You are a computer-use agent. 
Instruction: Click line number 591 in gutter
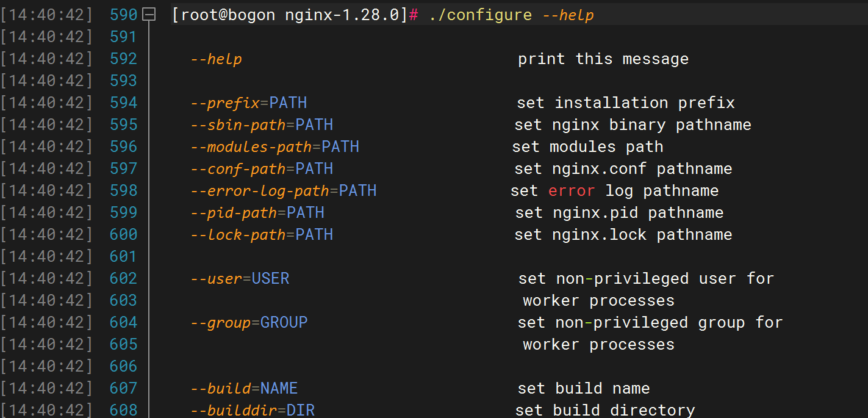click(124, 37)
